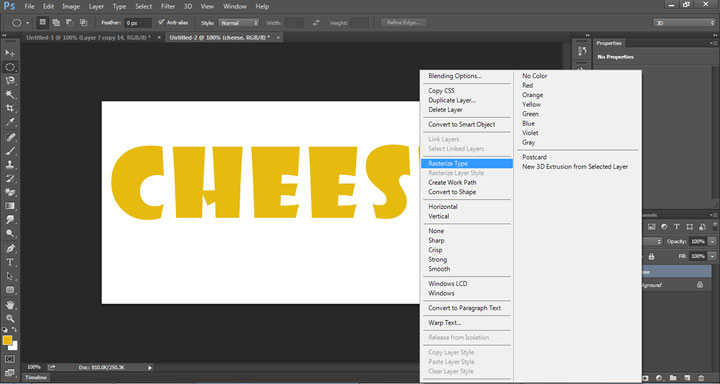Viewport: 720px width, 384px height.
Task: Toggle the lock all layer icon
Action: [x=651, y=257]
